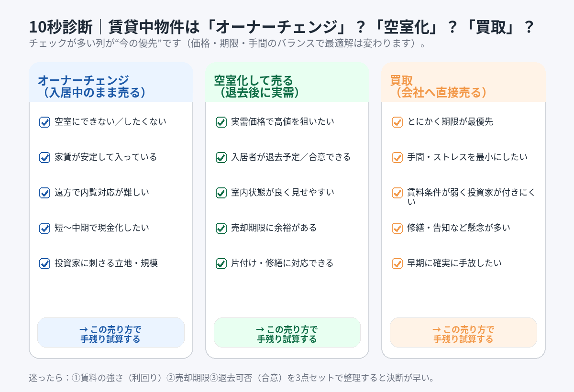Toggle 早期に確実に手放したい checkbox
The height and width of the screenshot is (392, 574).
[x=397, y=264]
